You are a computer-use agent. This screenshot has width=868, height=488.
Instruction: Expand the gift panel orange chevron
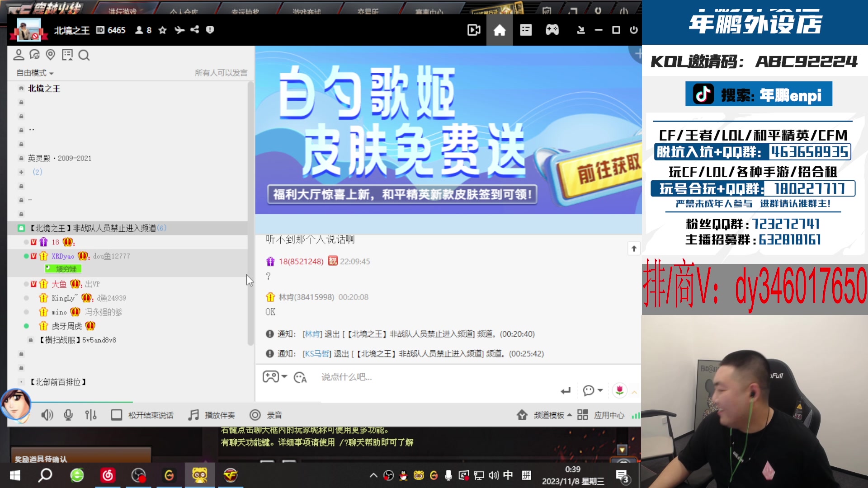click(x=634, y=392)
